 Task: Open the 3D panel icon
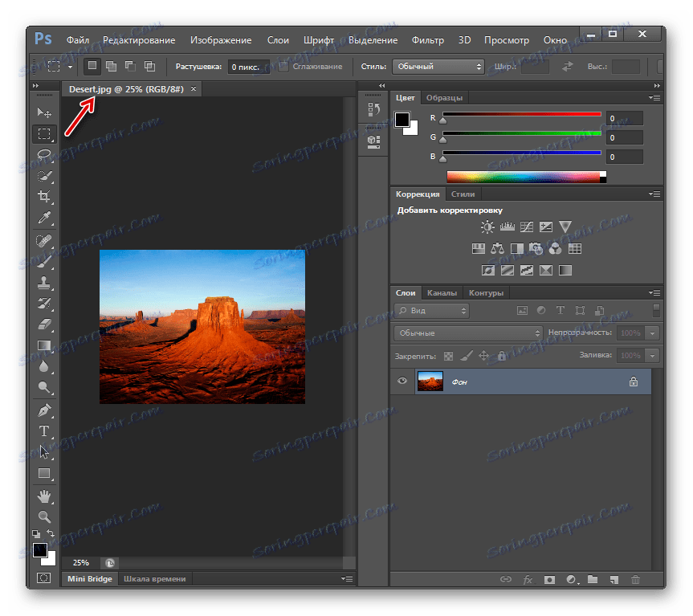(373, 141)
